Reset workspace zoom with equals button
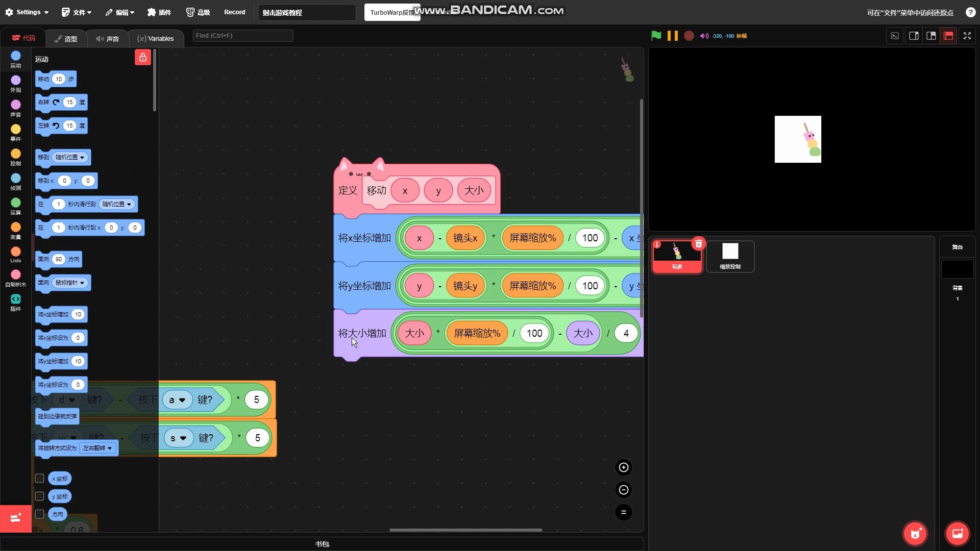 coord(623,512)
